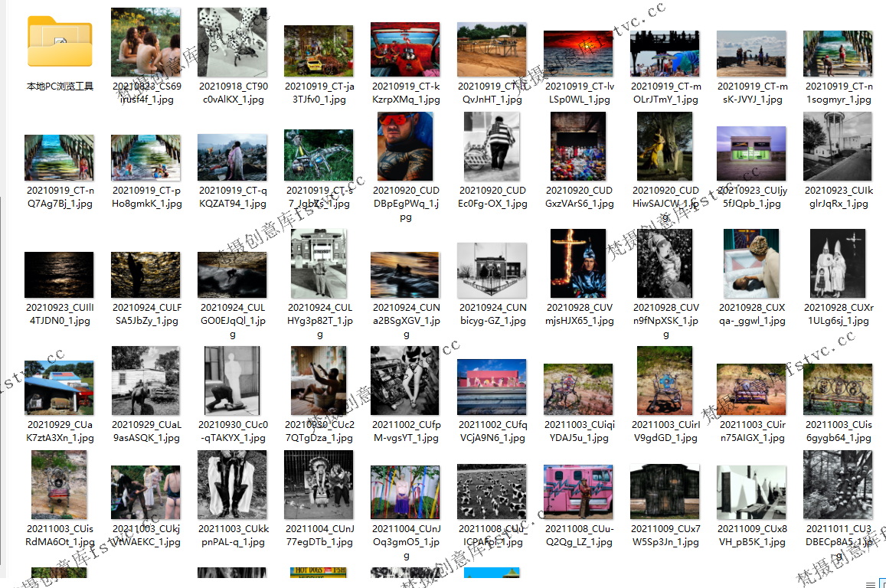The width and height of the screenshot is (886, 588).
Task: Select thumbnail 20211004_CUnJ77egDTb_1.jpg
Action: 319,485
